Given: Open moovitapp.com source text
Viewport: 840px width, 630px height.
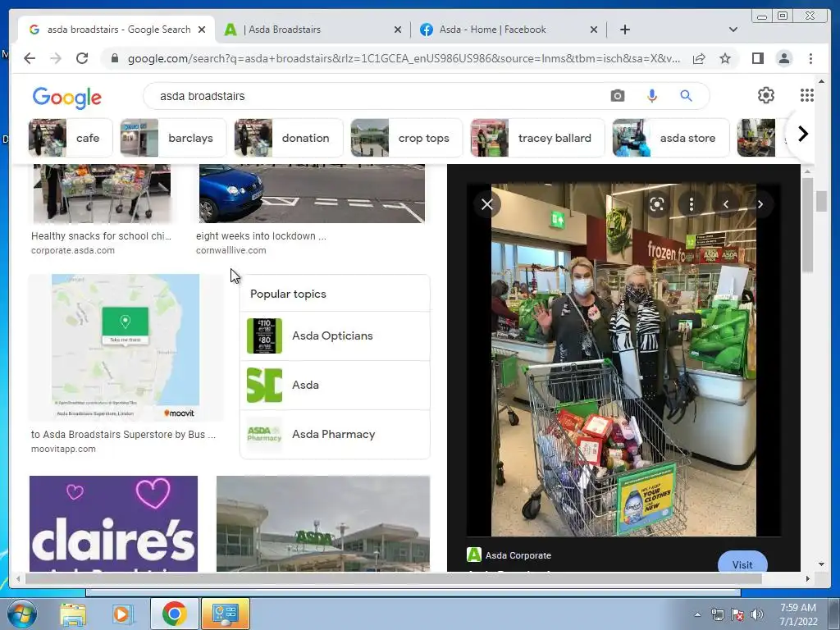Looking at the screenshot, I should tap(63, 449).
